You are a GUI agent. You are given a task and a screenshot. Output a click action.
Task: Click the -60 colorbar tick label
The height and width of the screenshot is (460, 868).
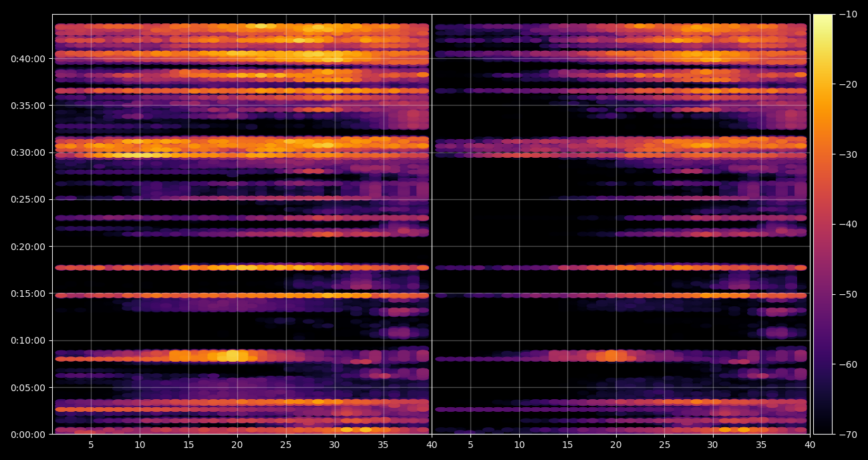point(848,364)
